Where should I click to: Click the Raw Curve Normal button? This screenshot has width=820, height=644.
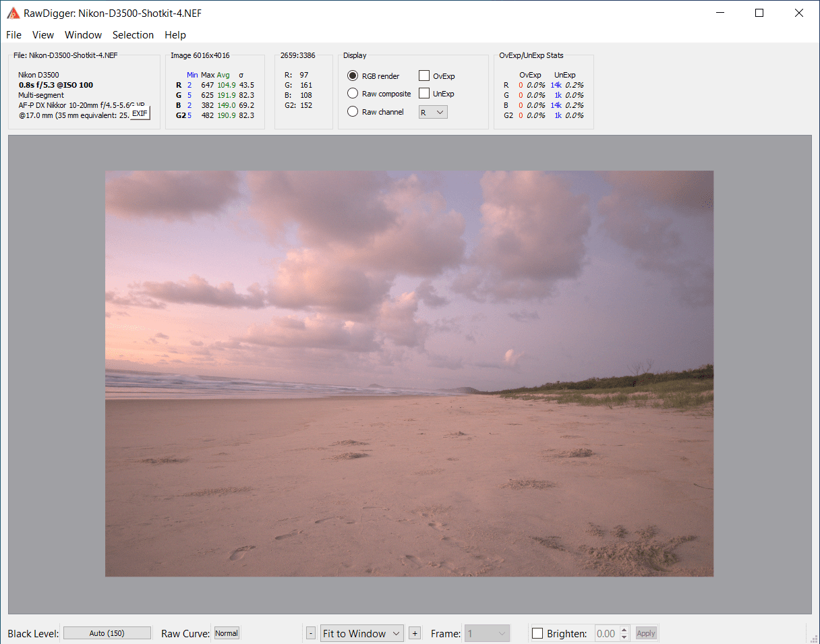(227, 633)
